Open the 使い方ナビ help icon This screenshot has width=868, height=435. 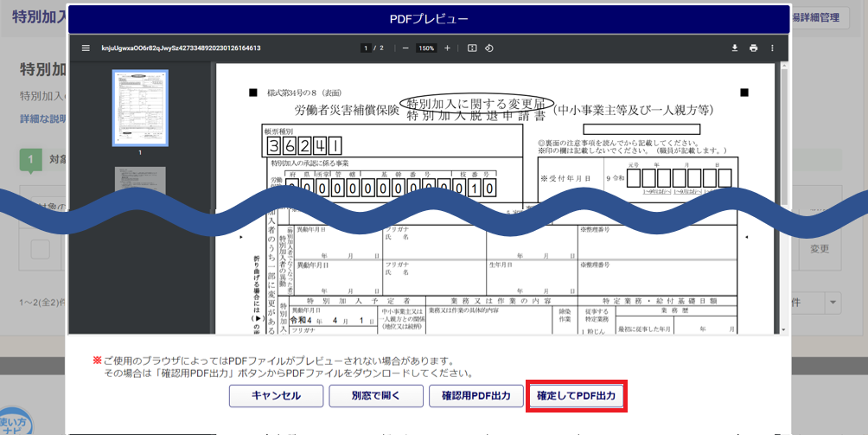click(16, 423)
